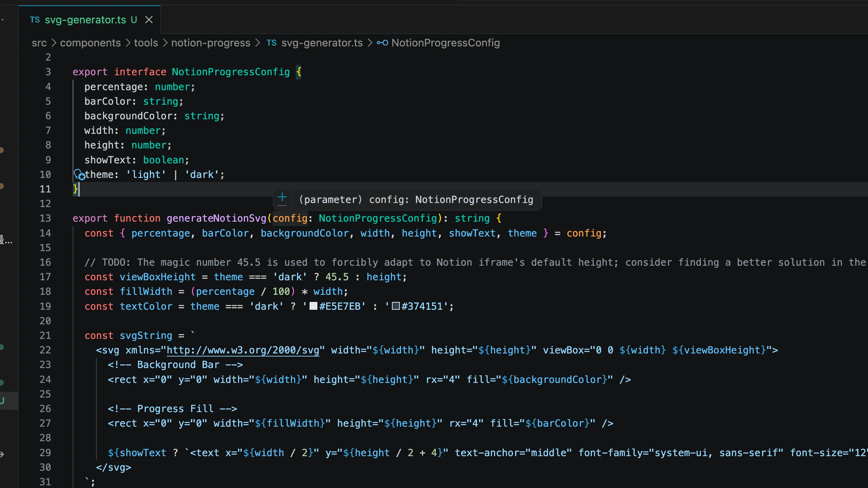Click the config parameter on line 13

pos(290,218)
